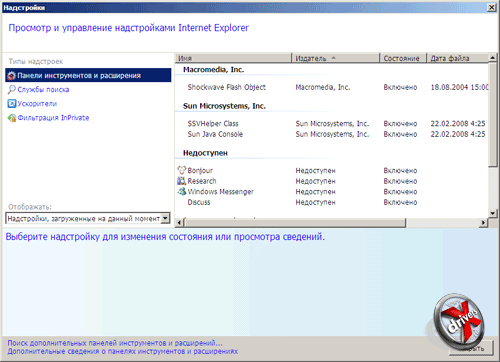Click the horizontal scrollbar thumb

(x=295, y=223)
